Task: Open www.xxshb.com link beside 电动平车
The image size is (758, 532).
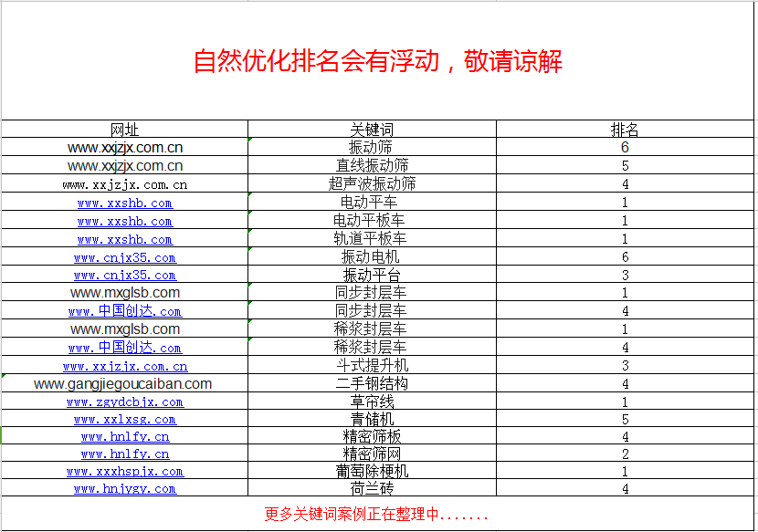Action: pos(124,203)
